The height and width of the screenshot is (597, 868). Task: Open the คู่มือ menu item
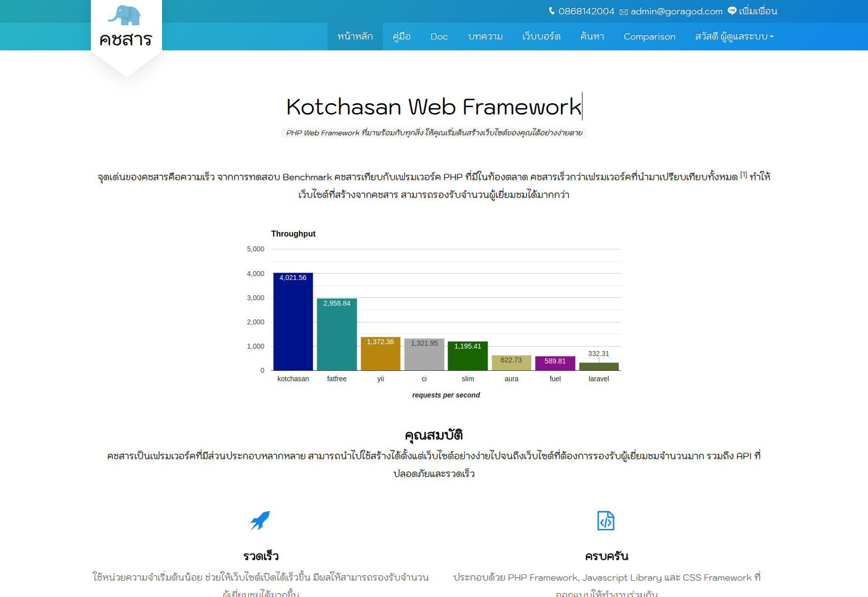[401, 37]
